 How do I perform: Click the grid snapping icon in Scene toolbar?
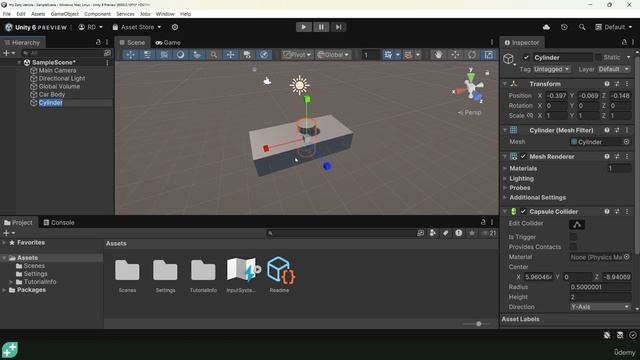[x=388, y=55]
